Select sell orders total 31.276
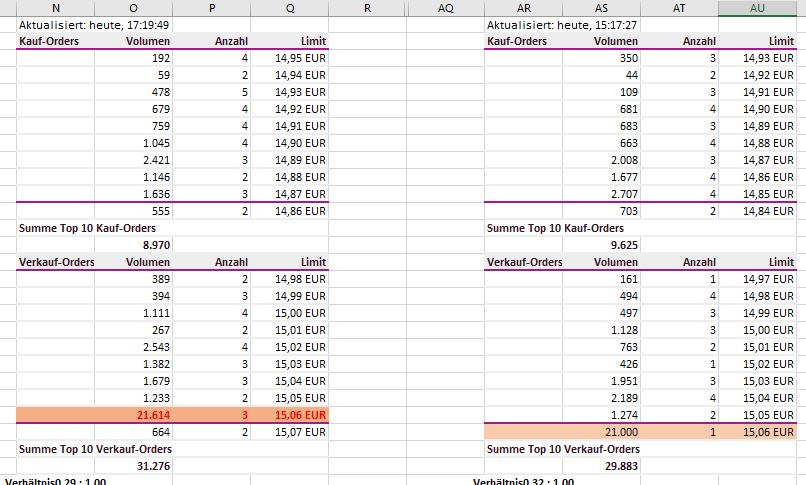 pos(133,464)
